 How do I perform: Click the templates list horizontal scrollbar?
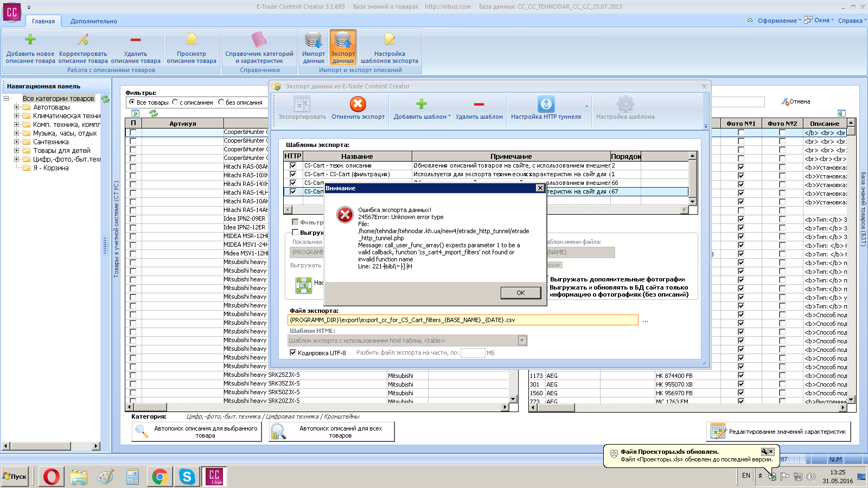(486, 209)
